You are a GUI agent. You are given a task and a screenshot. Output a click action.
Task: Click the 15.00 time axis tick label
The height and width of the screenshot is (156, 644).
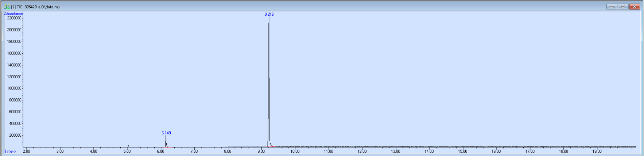click(x=463, y=151)
